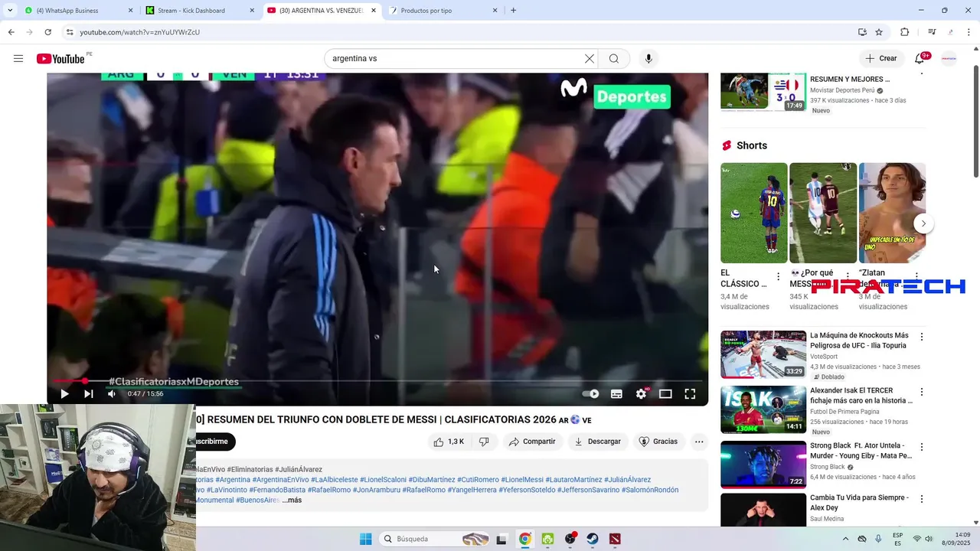The height and width of the screenshot is (551, 980).
Task: Enter fullscreen mode
Action: click(690, 394)
